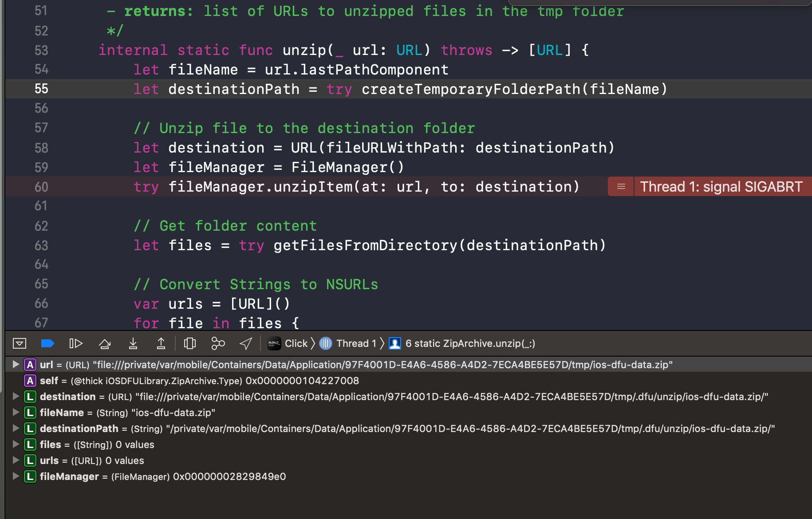The height and width of the screenshot is (519, 812).
Task: Step into the current function call
Action: point(133,343)
